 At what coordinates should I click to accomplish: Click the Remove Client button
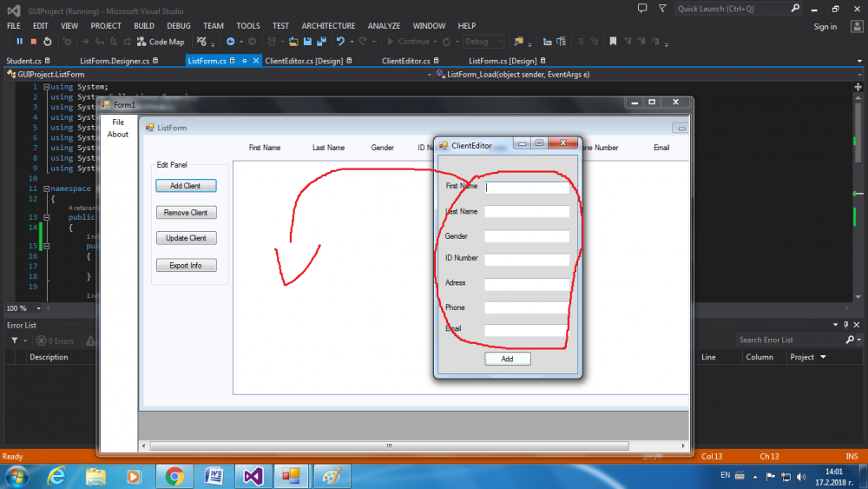(x=186, y=213)
